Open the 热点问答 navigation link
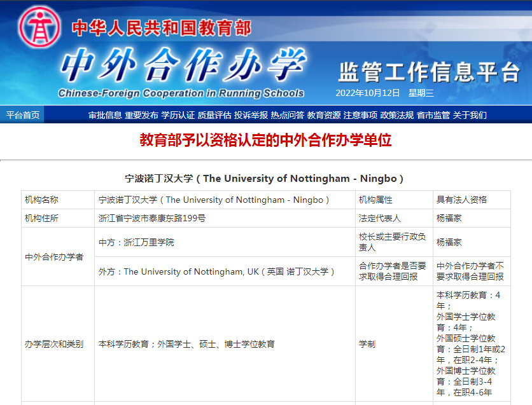Image resolution: width=532 pixels, height=405 pixels. (x=288, y=115)
